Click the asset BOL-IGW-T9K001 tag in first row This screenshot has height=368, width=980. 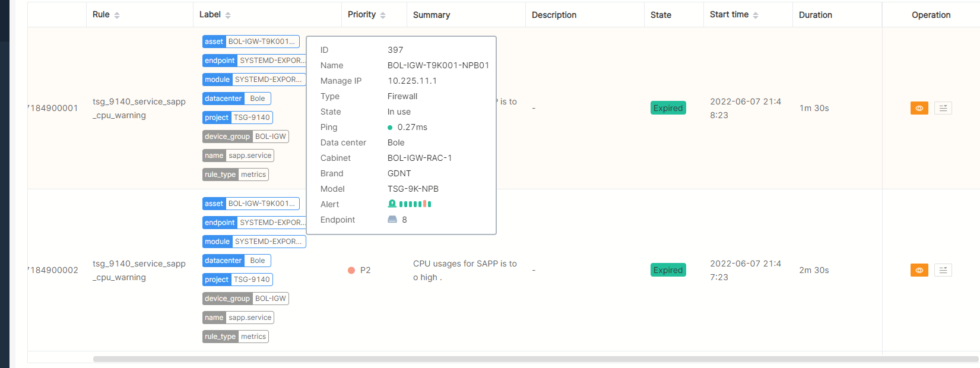(x=250, y=42)
